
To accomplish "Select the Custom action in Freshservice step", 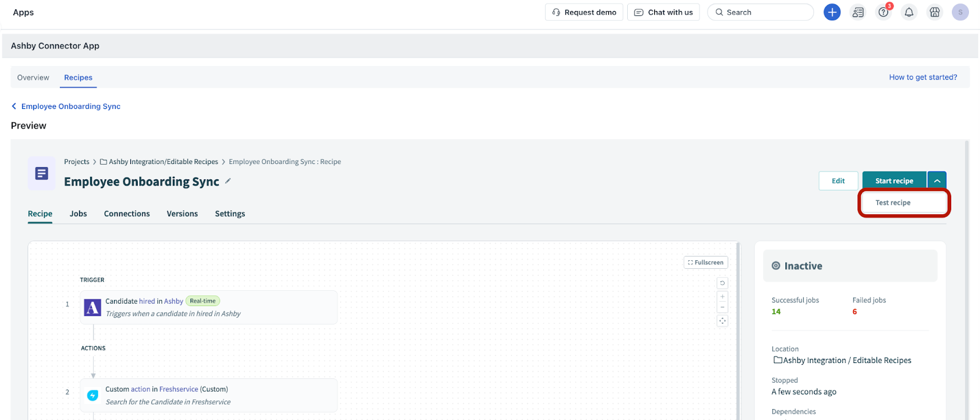I will tap(209, 396).
